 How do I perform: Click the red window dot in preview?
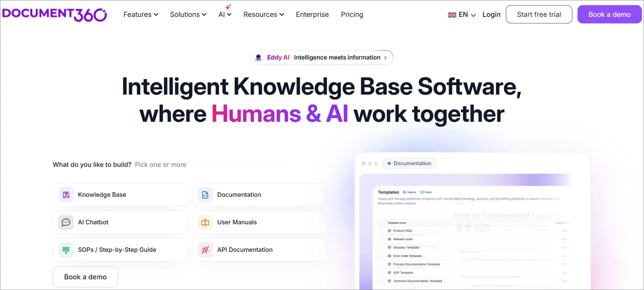click(364, 163)
